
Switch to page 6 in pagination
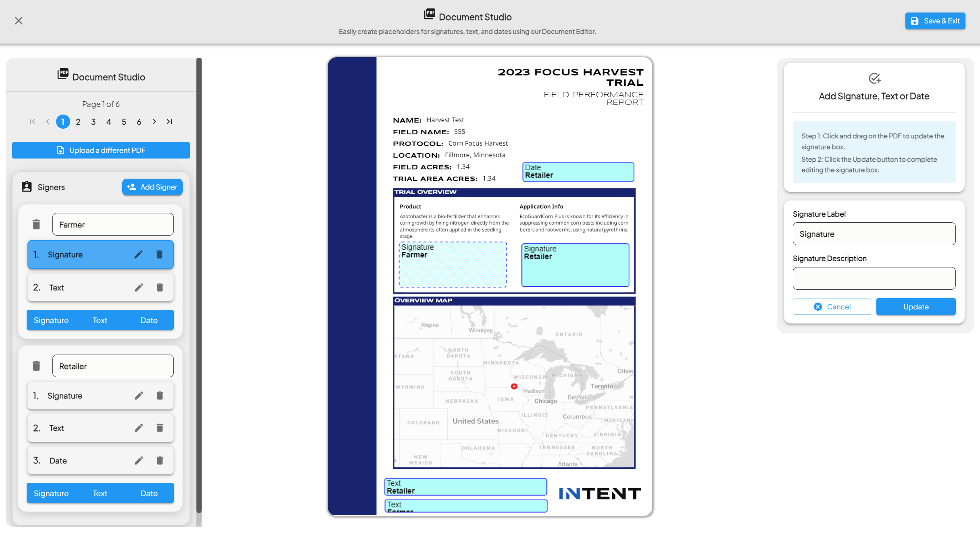point(139,122)
